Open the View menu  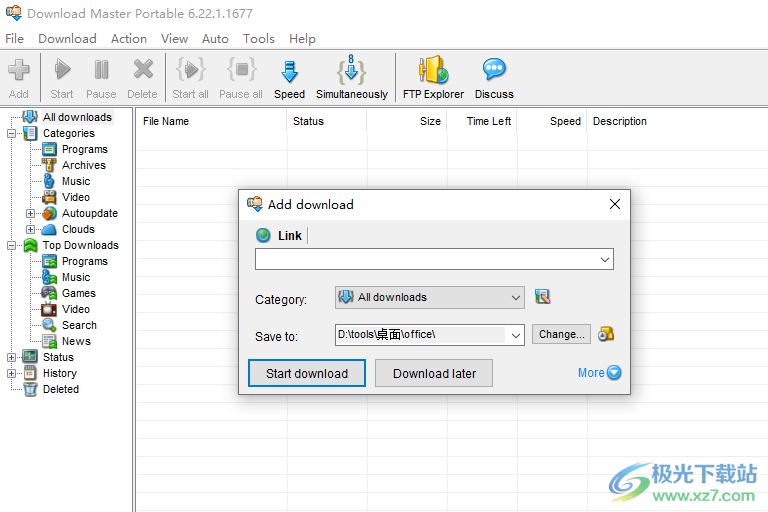point(174,39)
